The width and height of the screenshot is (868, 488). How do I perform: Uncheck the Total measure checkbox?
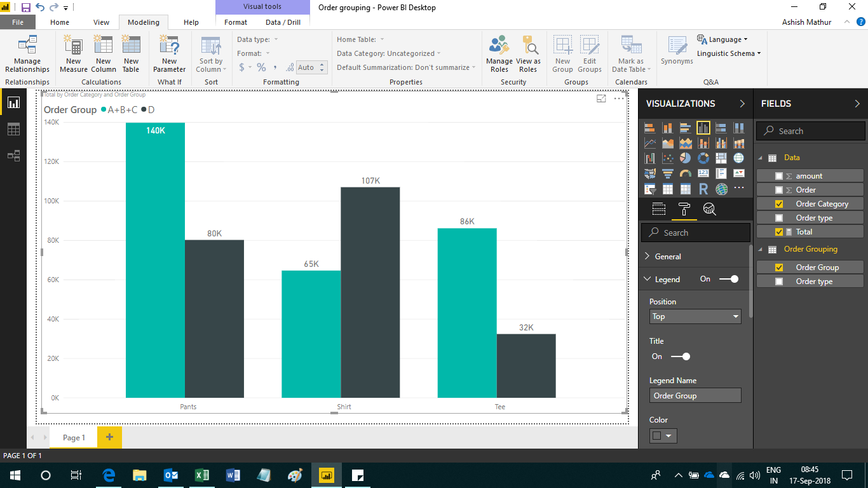pyautogui.click(x=779, y=232)
